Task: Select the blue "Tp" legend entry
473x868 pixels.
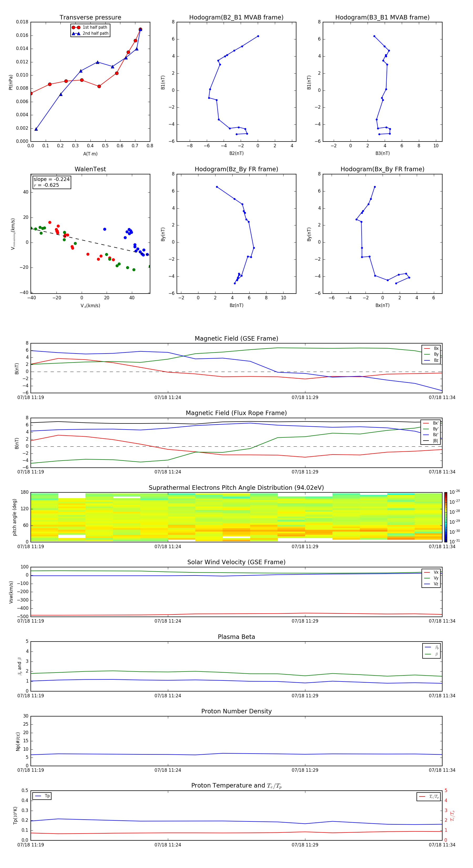Action: pyautogui.click(x=42, y=796)
